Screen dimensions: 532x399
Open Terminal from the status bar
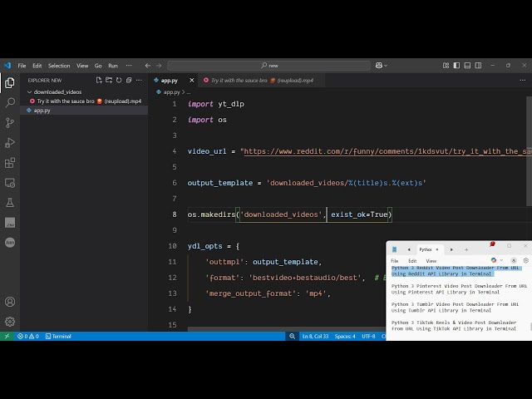tap(58, 336)
